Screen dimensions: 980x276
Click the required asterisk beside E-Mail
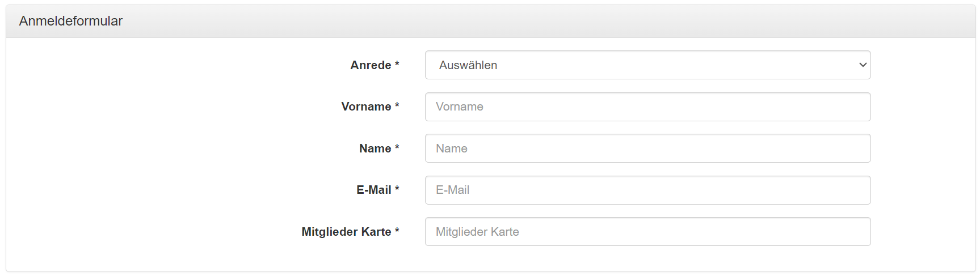tap(397, 189)
